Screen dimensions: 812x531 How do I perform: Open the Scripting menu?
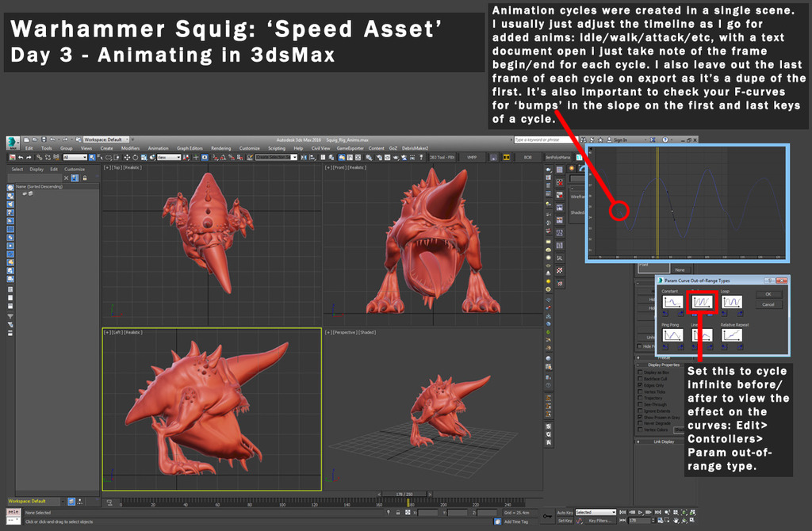pos(277,148)
